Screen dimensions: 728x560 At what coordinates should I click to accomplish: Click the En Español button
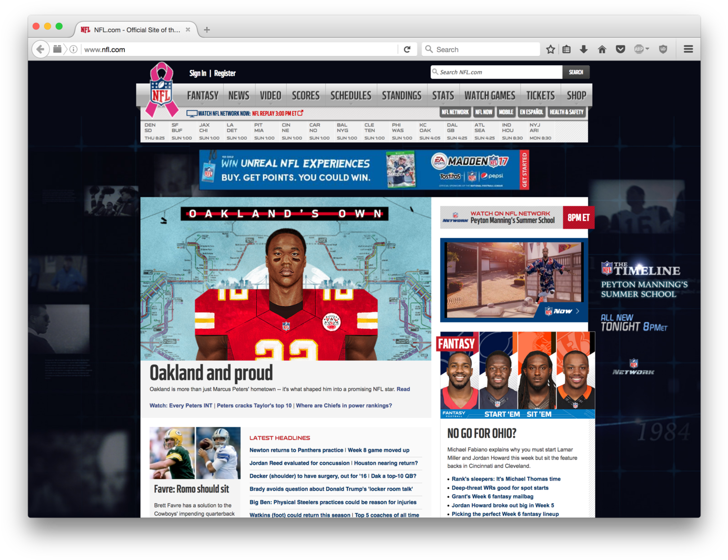point(531,112)
